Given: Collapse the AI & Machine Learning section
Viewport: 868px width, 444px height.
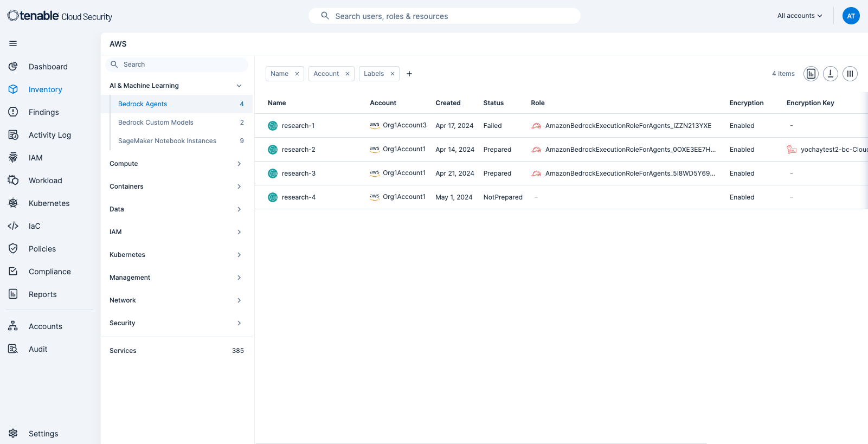Looking at the screenshot, I should point(239,86).
